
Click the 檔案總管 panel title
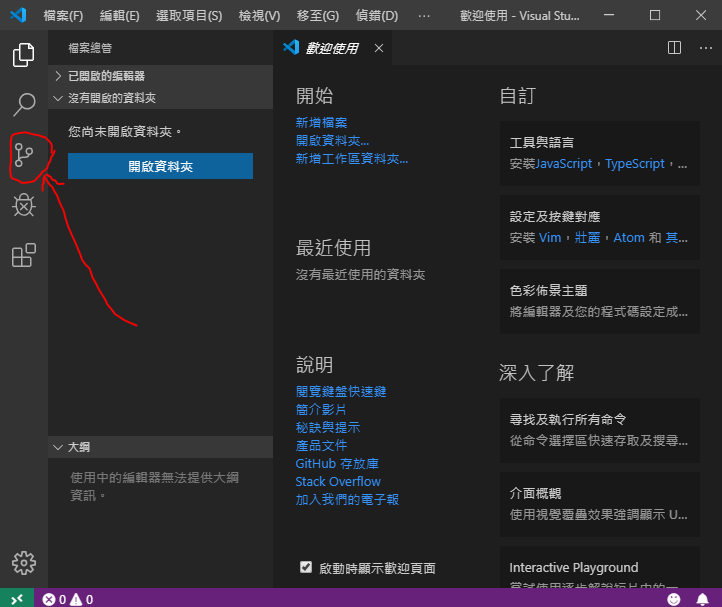coord(90,48)
